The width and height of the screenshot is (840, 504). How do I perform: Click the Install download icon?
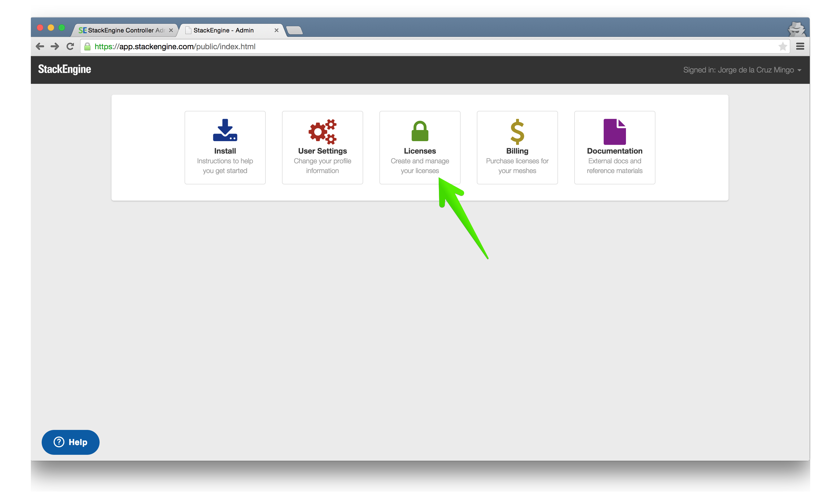[x=225, y=130]
